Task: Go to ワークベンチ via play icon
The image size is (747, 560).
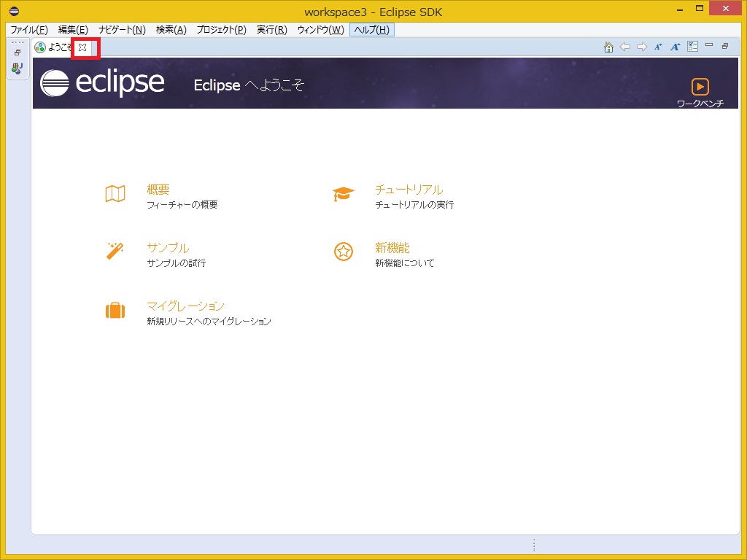Action: click(700, 87)
